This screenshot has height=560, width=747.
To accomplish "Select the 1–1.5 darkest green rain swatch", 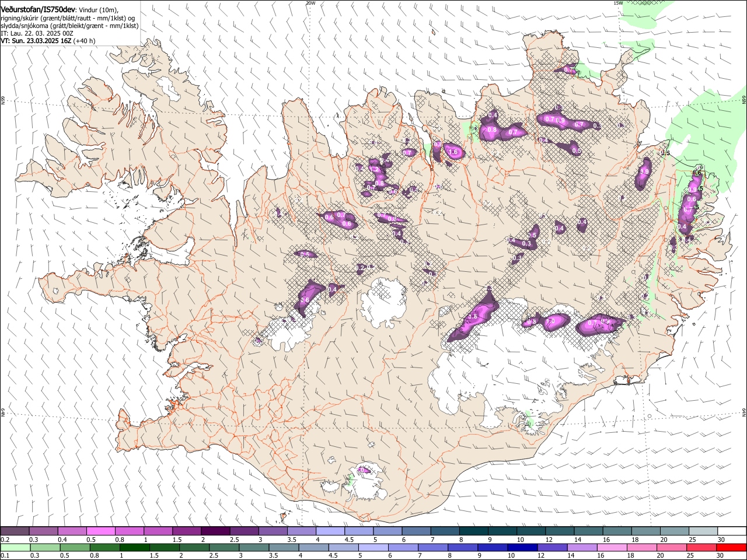I will click(x=134, y=548).
